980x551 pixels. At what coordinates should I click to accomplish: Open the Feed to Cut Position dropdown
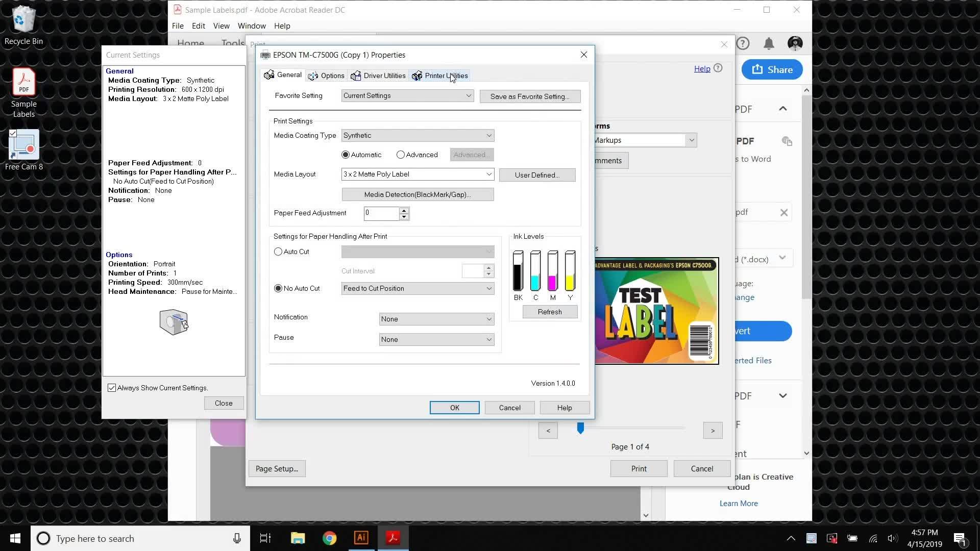(x=418, y=289)
